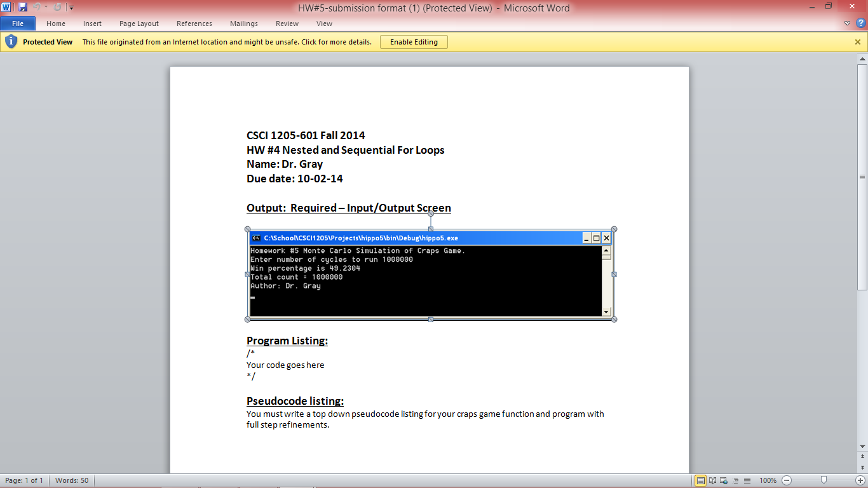Open the Undo history dropdown arrow
Image resolution: width=868 pixels, height=488 pixels.
[46, 7]
